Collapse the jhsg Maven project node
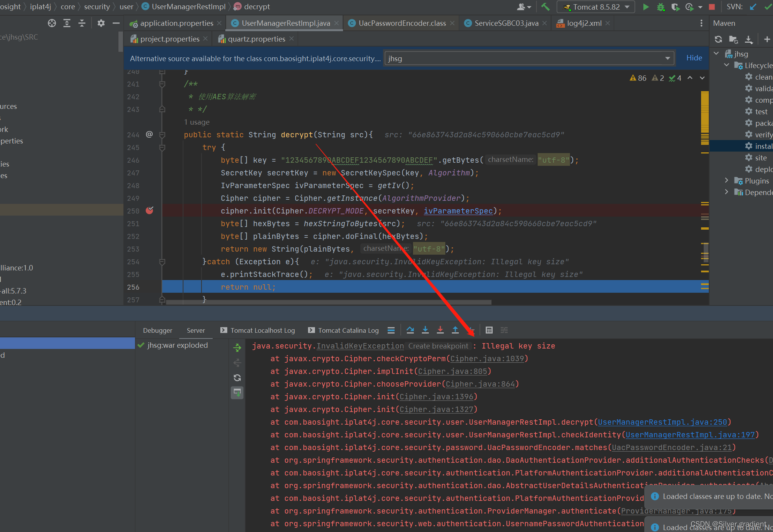 coord(716,53)
